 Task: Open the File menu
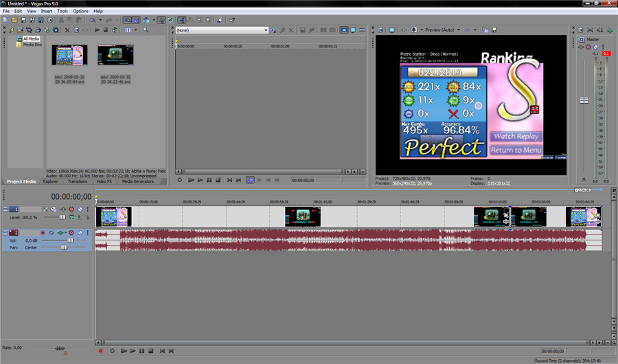6,11
